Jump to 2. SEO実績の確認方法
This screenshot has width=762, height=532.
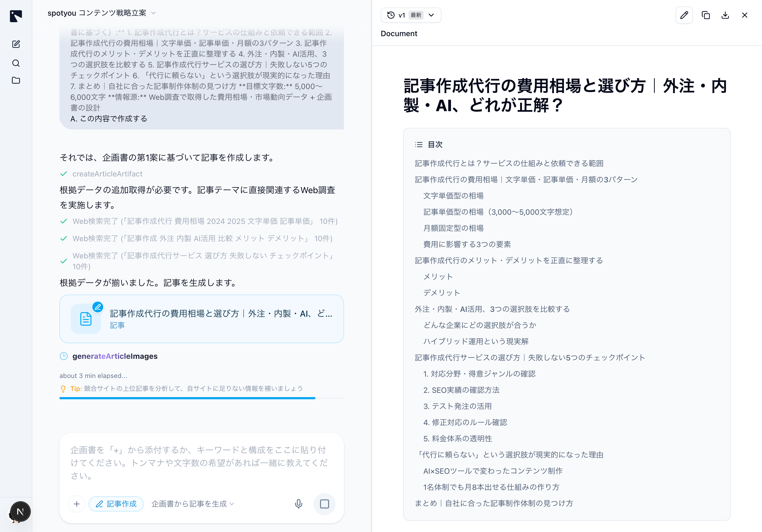(461, 390)
